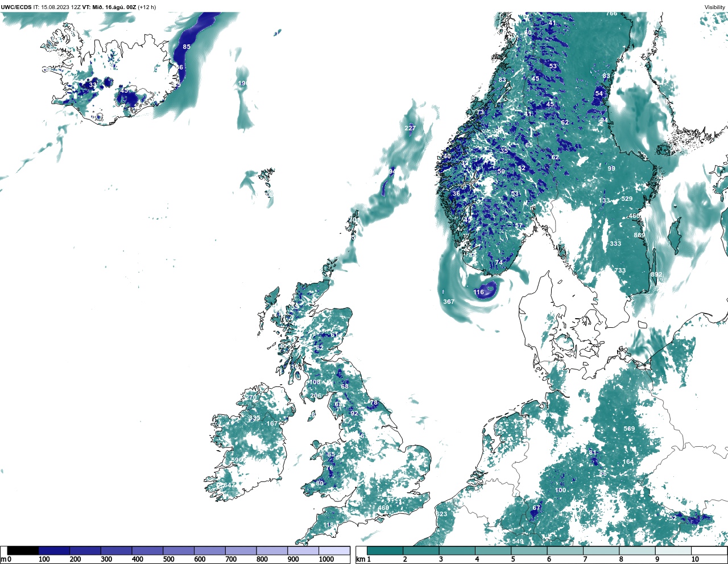This screenshot has width=728, height=564.
Task: Click the map value 469 in southern England
Action: 383,508
